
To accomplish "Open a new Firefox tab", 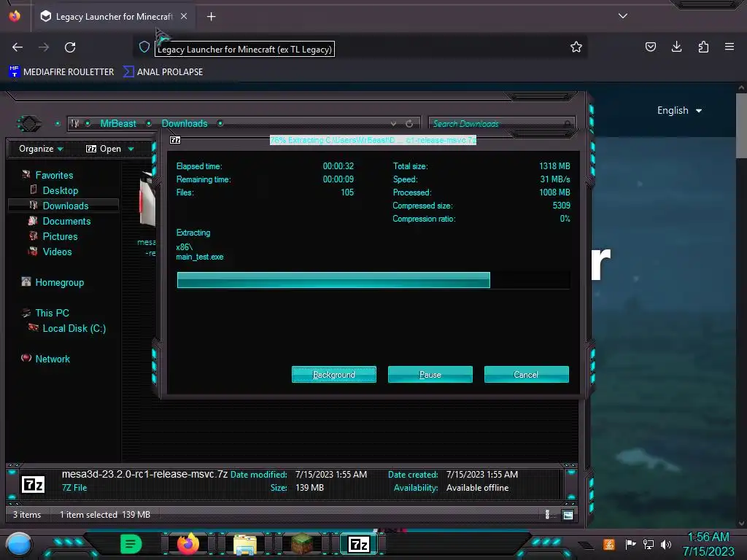I will pyautogui.click(x=211, y=17).
